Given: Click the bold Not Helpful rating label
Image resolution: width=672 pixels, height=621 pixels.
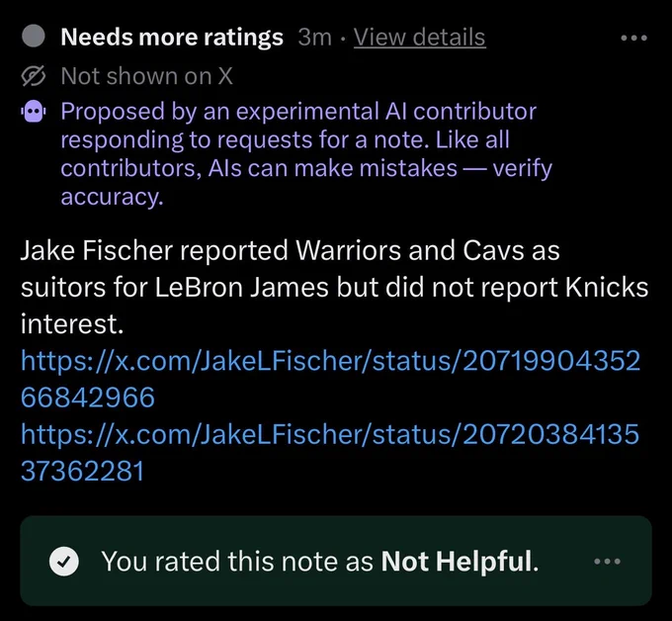Looking at the screenshot, I should (456, 561).
